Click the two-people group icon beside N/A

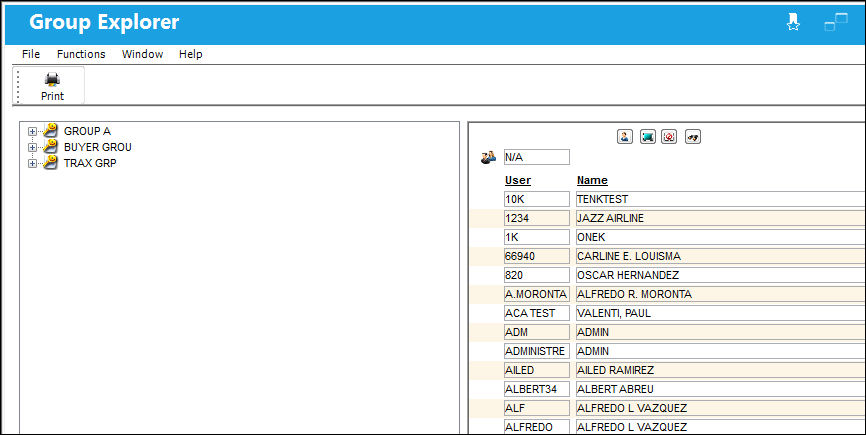point(488,157)
